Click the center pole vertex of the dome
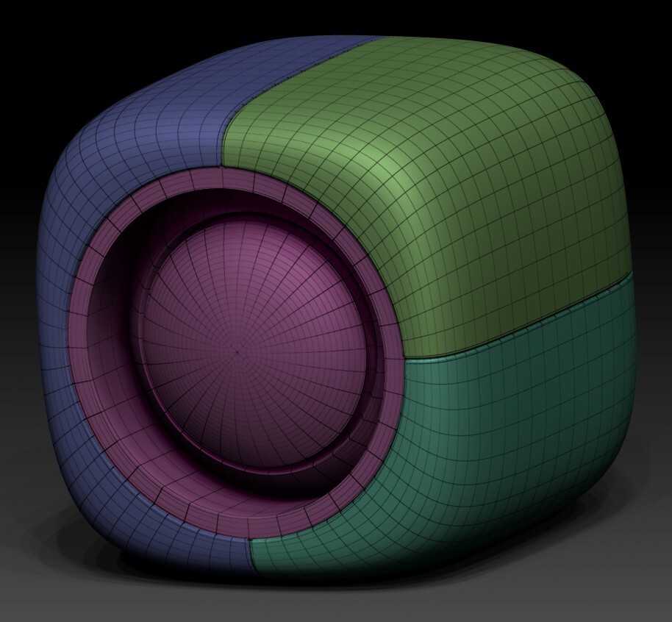 click(x=237, y=352)
